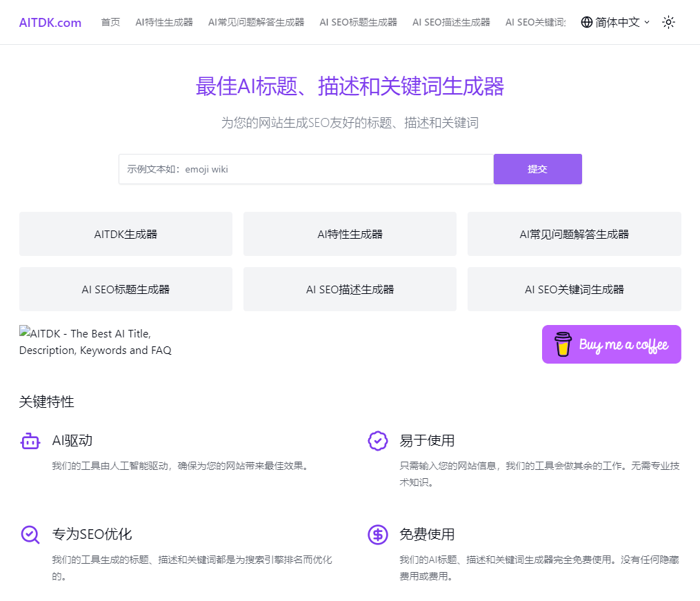The image size is (700, 601).
Task: Choose the AI SEO关键词生成器 card
Action: (x=574, y=289)
